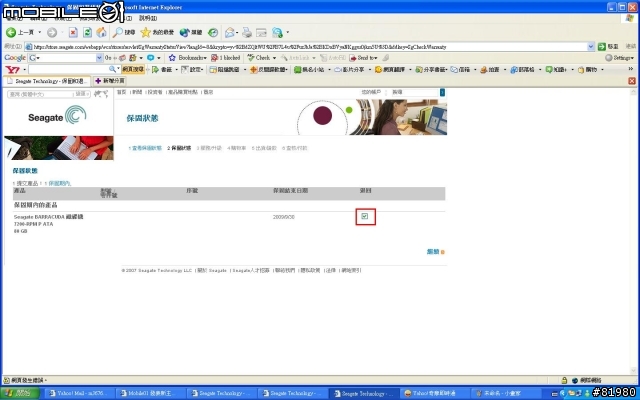The height and width of the screenshot is (400, 640).
Task: Open Favorites star button
Action: pos(157,32)
